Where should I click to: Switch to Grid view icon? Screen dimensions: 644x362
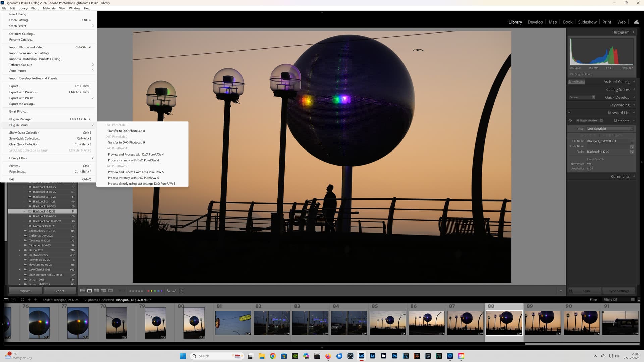[x=83, y=291]
